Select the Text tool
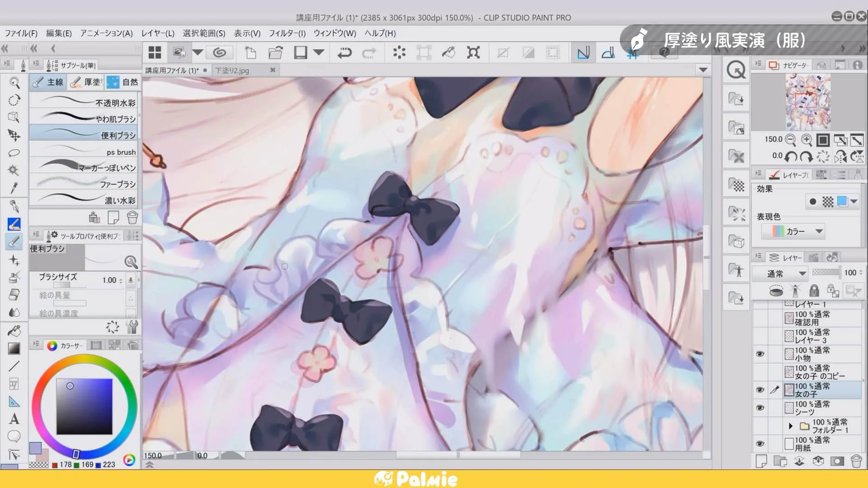868x488 pixels. pos(14,419)
